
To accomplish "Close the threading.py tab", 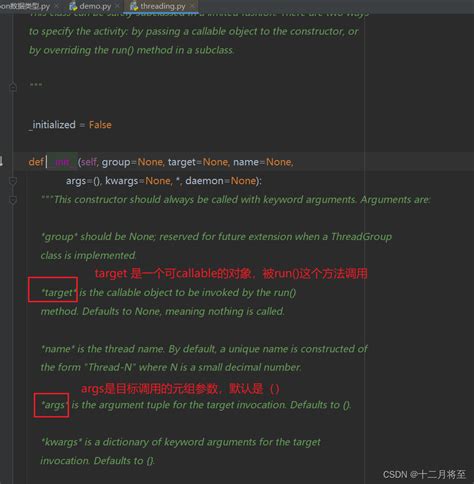I will (192, 6).
